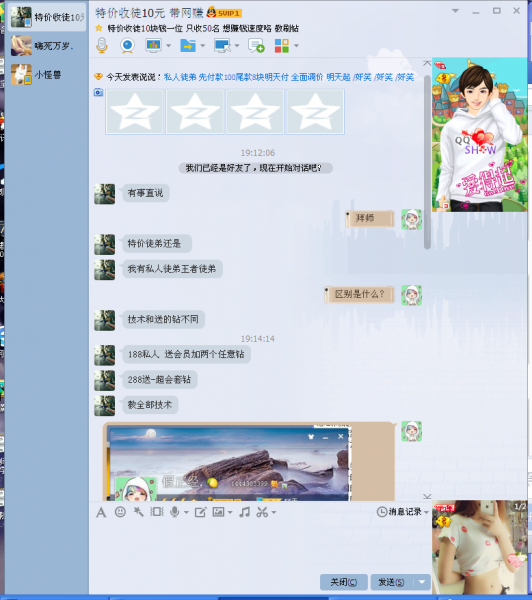Switch to the 小怪兽 chat tab
Screen dimensions: 532x600
(x=47, y=75)
